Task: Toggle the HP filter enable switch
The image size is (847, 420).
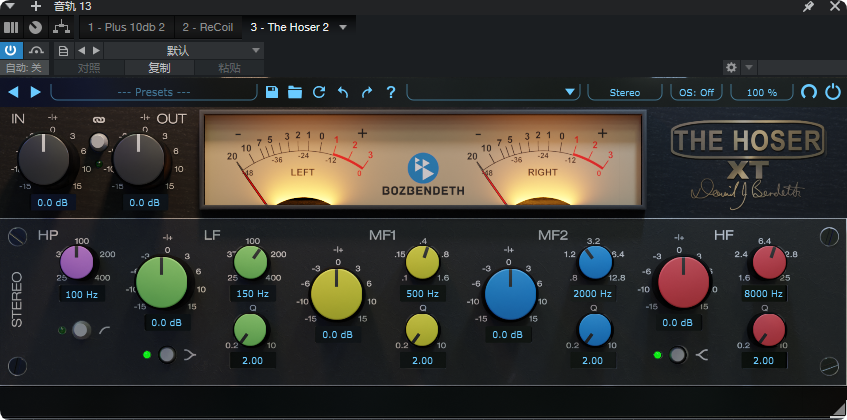Action: tap(82, 330)
